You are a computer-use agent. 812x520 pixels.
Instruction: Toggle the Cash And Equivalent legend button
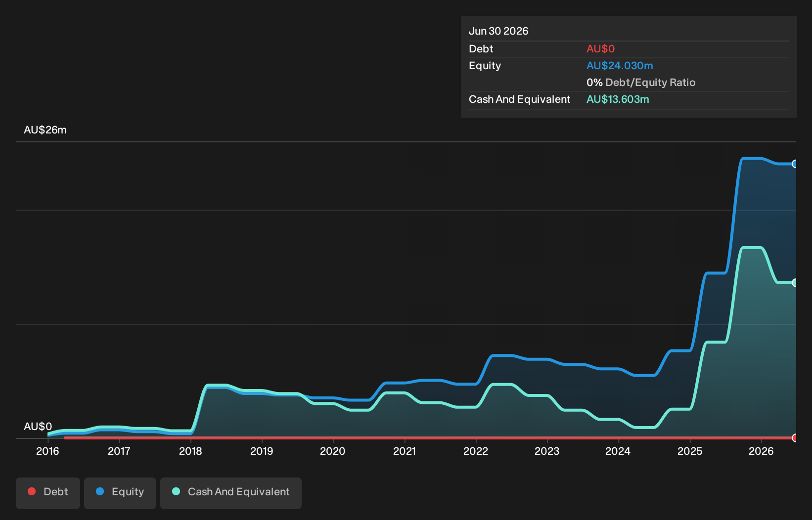tap(231, 493)
